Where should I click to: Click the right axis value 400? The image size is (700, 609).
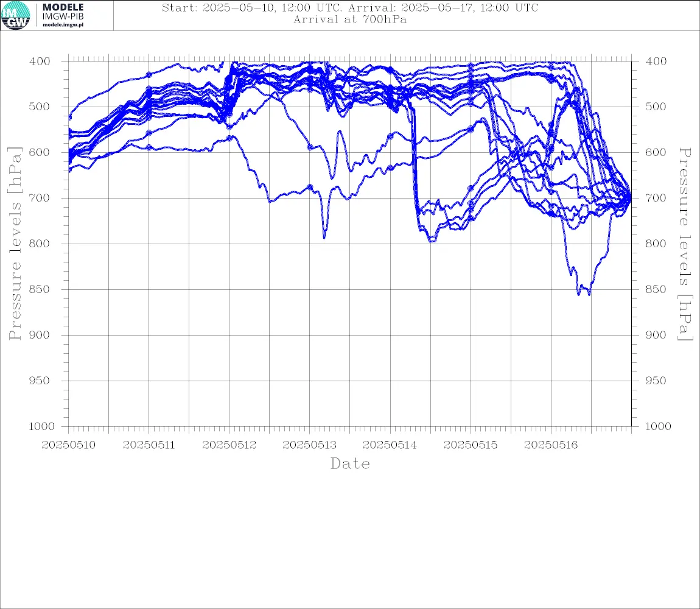point(656,62)
